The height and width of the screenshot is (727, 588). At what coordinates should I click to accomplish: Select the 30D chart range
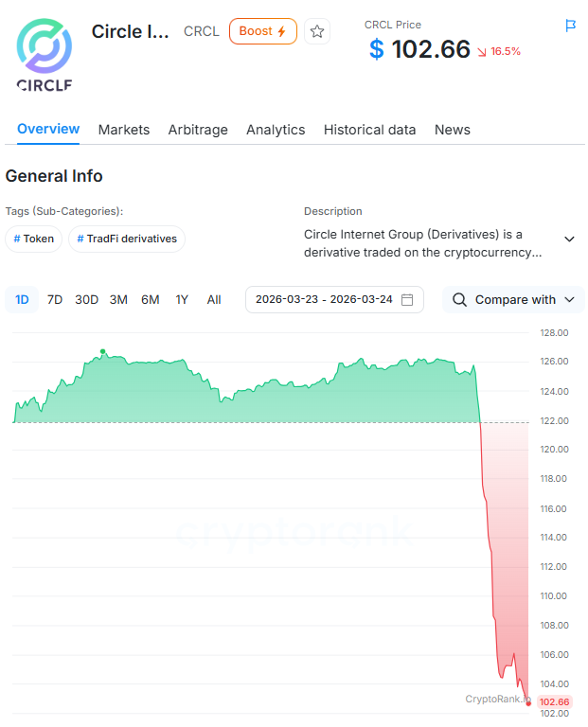87,299
